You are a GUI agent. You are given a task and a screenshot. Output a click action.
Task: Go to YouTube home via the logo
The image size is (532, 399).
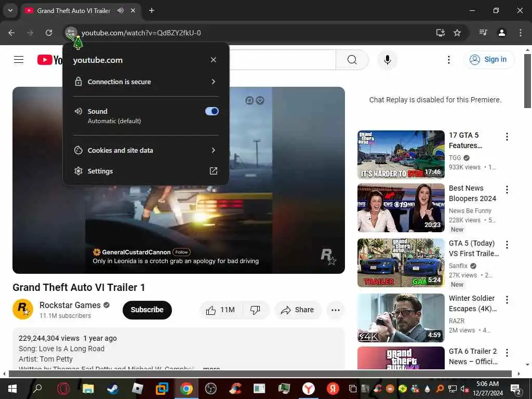click(50, 60)
